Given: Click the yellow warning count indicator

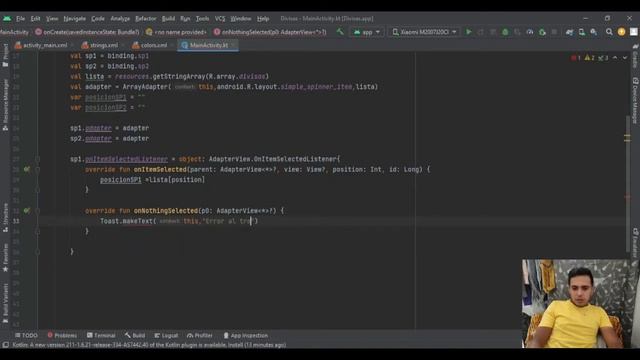Looking at the screenshot, I should click(589, 58).
